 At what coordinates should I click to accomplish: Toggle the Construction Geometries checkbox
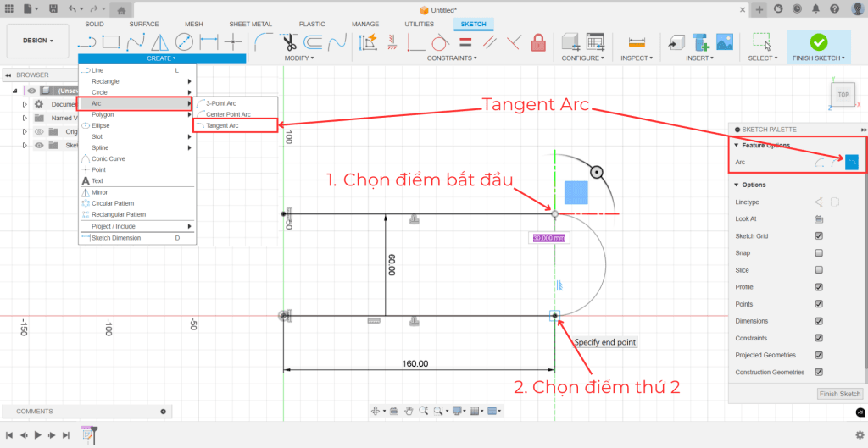click(x=819, y=372)
